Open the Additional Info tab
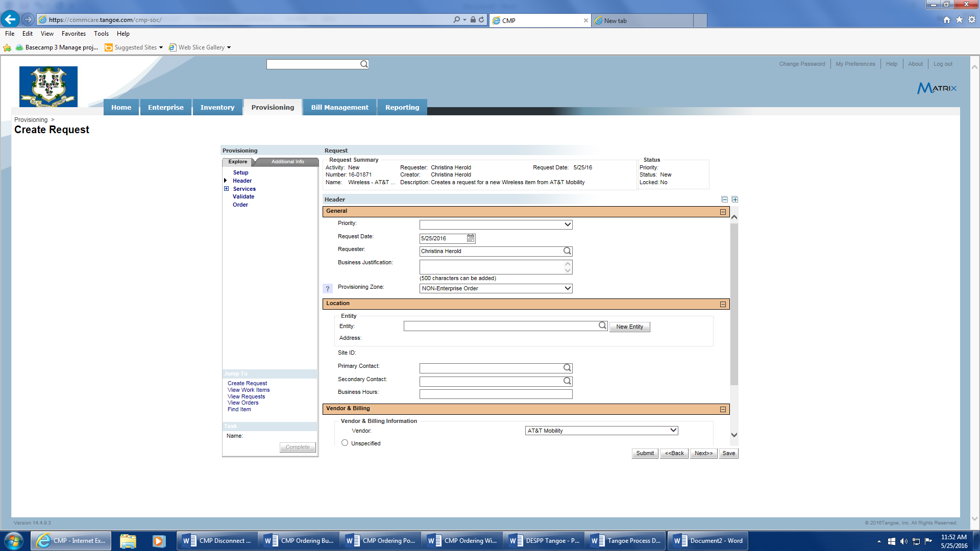 [x=287, y=162]
